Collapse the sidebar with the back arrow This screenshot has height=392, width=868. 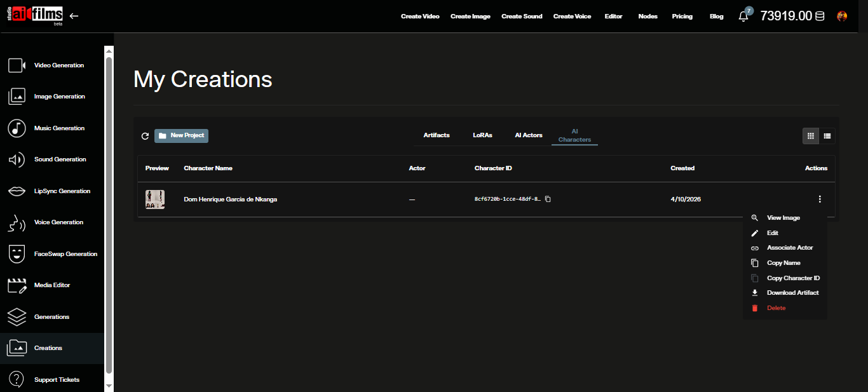click(x=74, y=16)
